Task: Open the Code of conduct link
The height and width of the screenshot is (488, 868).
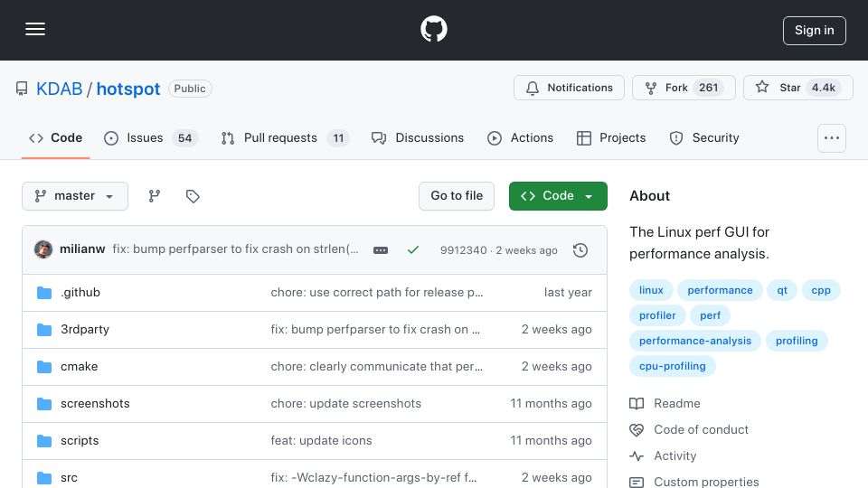Action: point(689,430)
